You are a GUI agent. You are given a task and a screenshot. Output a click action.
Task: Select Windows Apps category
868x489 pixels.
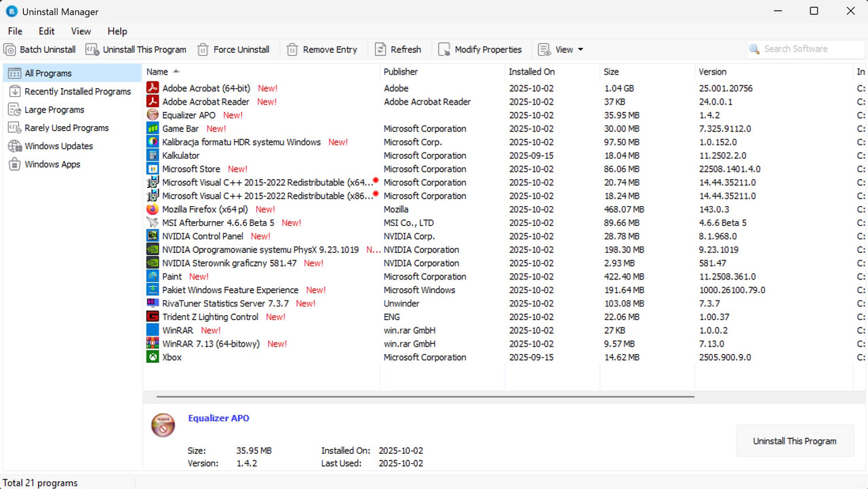(73, 164)
